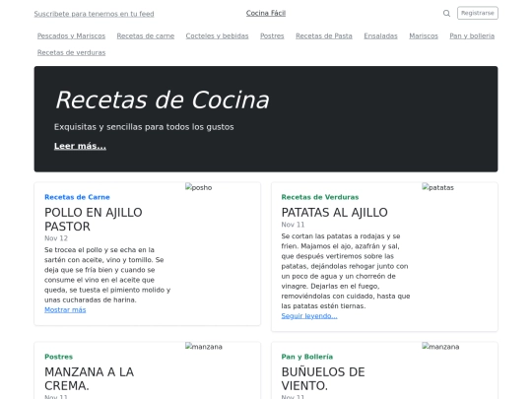Viewport: 532px width, 399px height.
Task: Go to Ensaladas category
Action: [380, 36]
